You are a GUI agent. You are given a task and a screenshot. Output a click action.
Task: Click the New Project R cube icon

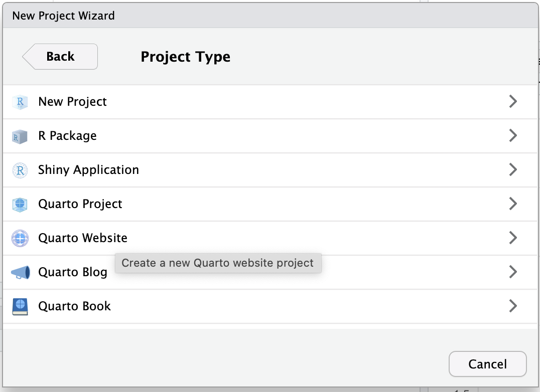click(x=20, y=102)
